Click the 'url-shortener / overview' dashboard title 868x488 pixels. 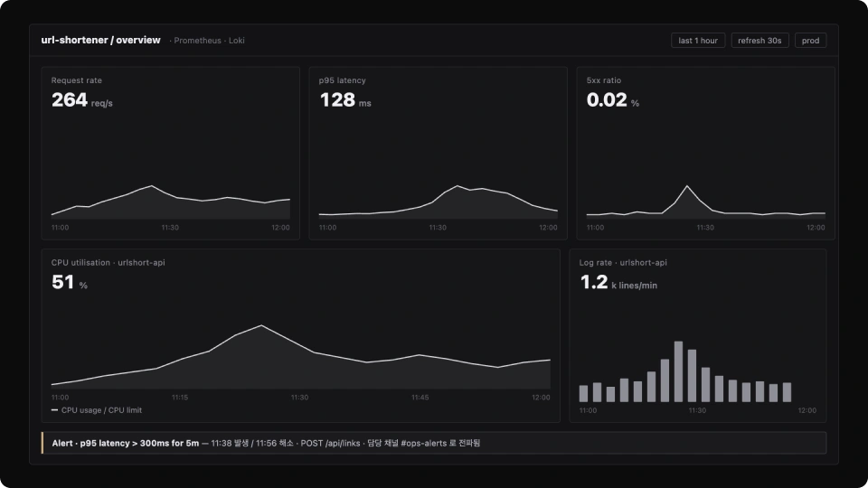click(100, 40)
